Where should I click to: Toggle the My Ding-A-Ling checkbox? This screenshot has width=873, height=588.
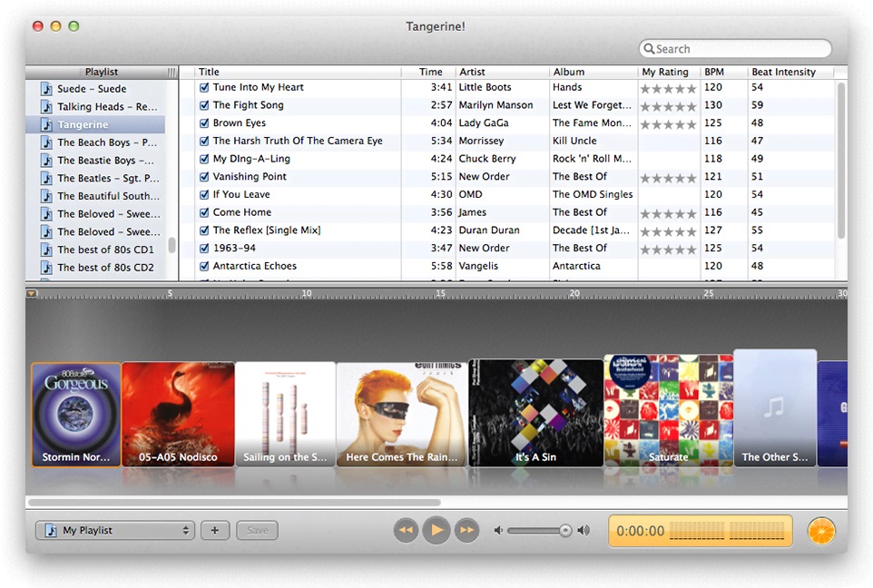pyautogui.click(x=204, y=159)
